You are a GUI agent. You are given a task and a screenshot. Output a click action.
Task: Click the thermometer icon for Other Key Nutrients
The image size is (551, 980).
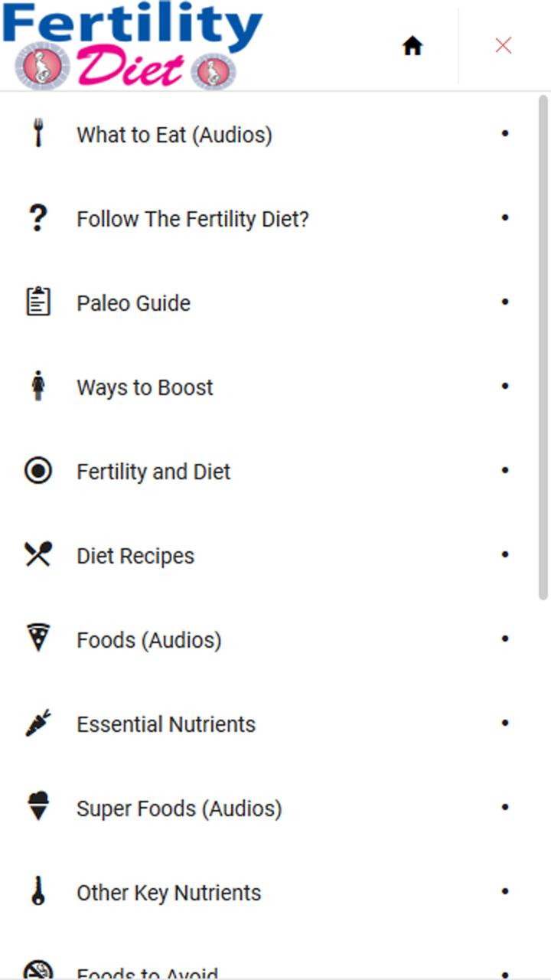point(37,891)
